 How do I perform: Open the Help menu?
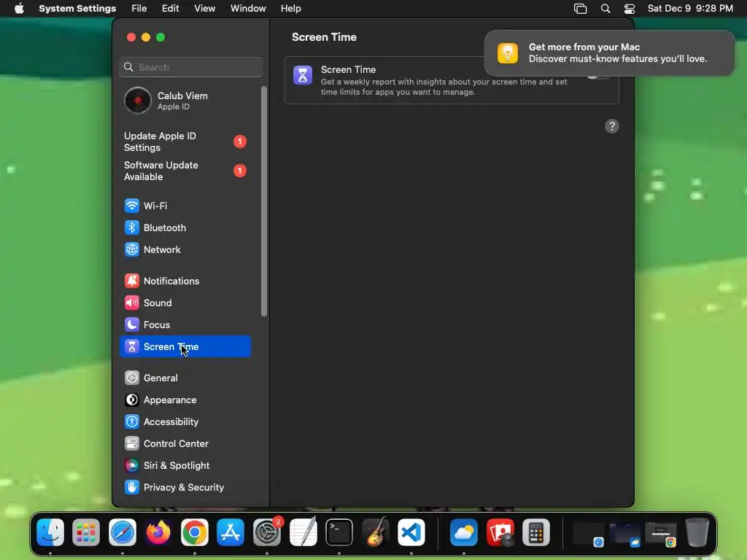coord(290,9)
